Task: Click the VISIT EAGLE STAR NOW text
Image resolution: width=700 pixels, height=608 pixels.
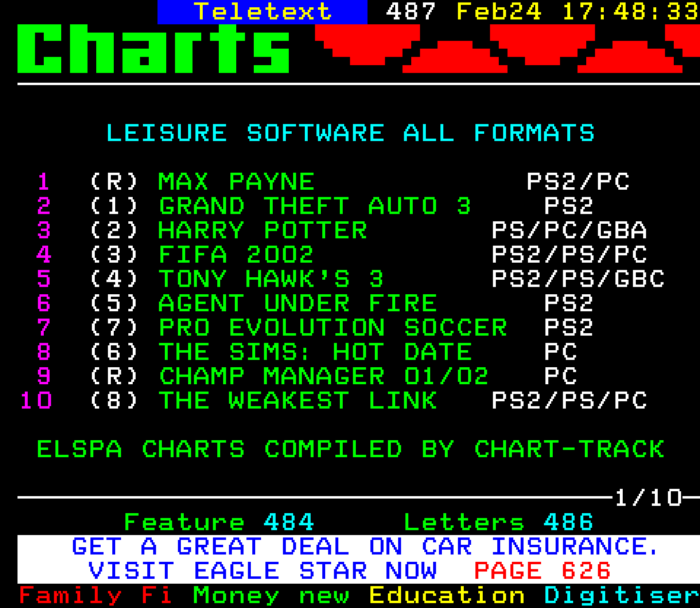Action: [262, 571]
